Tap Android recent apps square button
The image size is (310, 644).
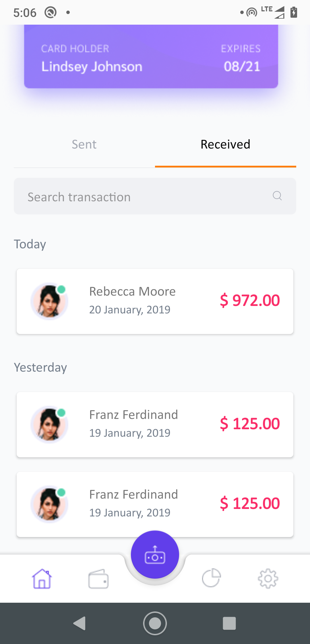229,623
